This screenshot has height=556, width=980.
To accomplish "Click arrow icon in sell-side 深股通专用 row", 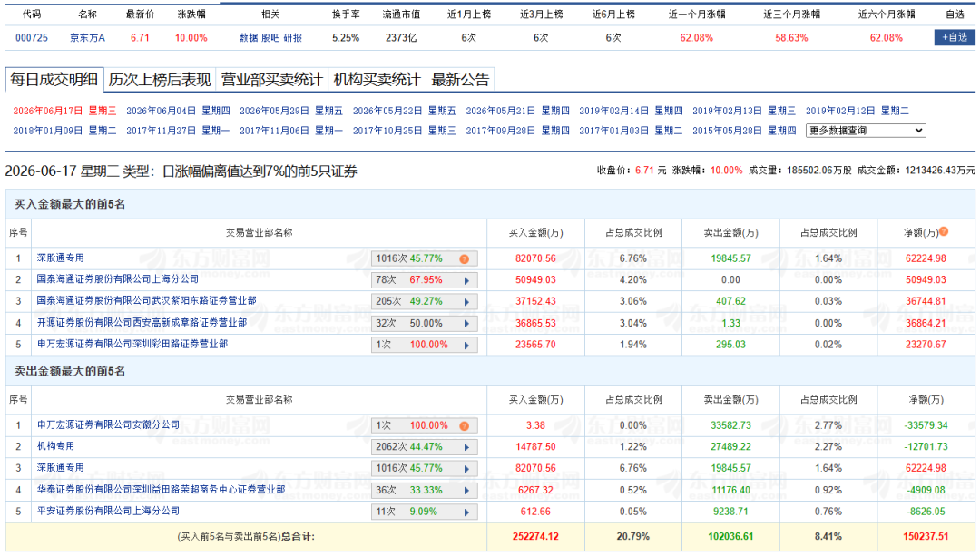I will coord(466,469).
